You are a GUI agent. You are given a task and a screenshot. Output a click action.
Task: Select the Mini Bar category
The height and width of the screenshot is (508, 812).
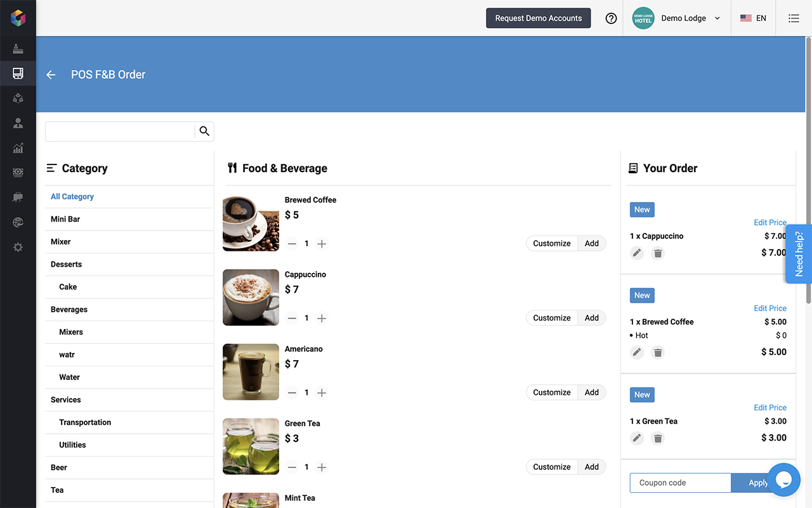pyautogui.click(x=129, y=219)
